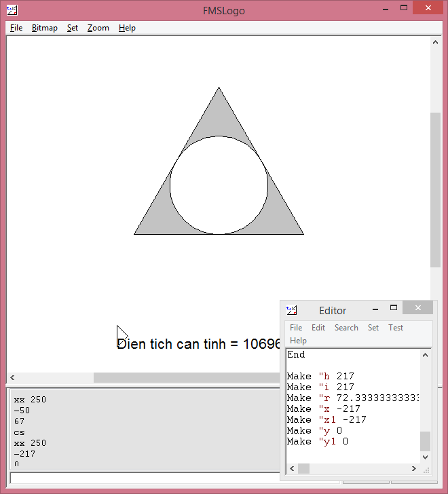Screen dimensions: 448x494
Task: Open the Editor's Help menu
Action: [298, 341]
